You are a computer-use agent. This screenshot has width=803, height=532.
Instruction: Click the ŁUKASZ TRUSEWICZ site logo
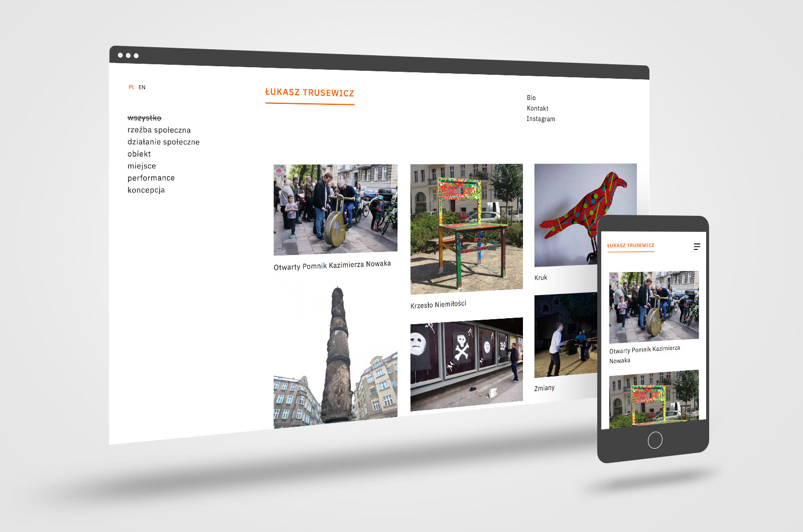[x=309, y=93]
